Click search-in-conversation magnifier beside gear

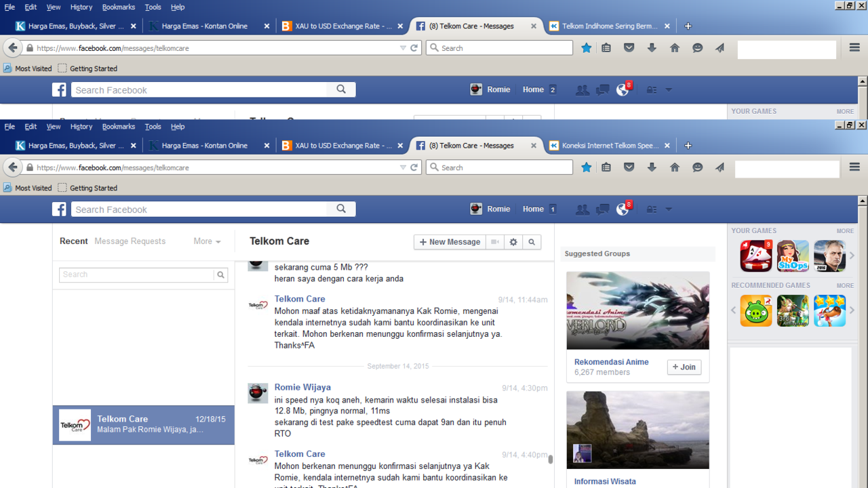pos(532,242)
